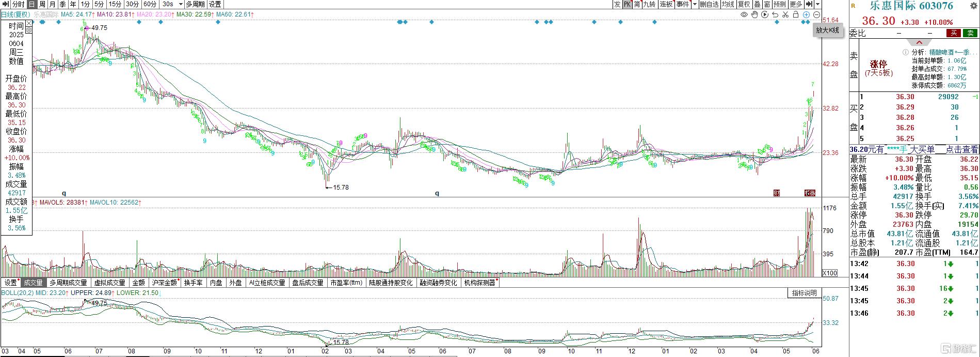Screen dimensions: 980x357
Task: Click the 叠 overlay icon
Action: 757,4
